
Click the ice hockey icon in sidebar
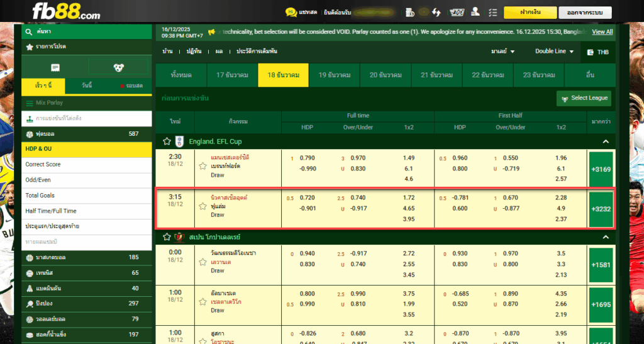30,335
